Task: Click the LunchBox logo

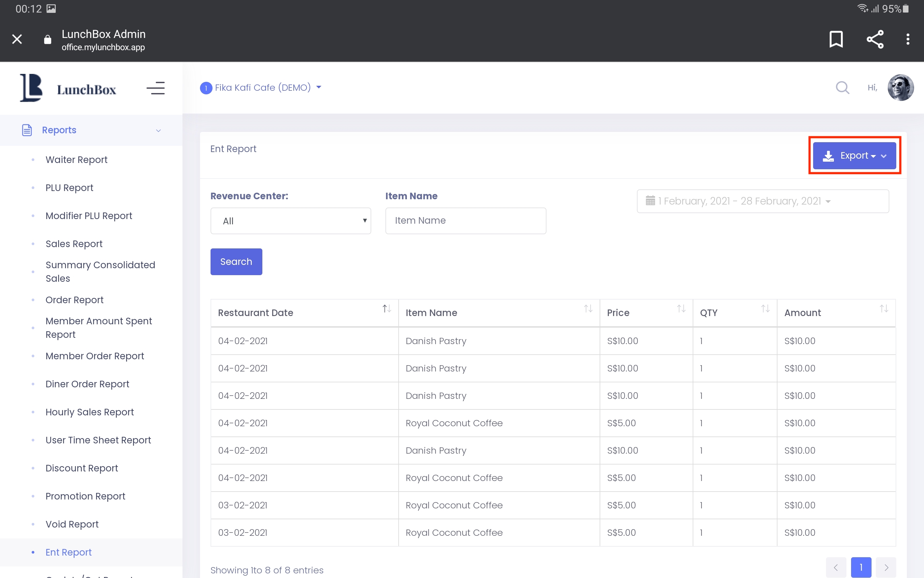Action: tap(68, 88)
